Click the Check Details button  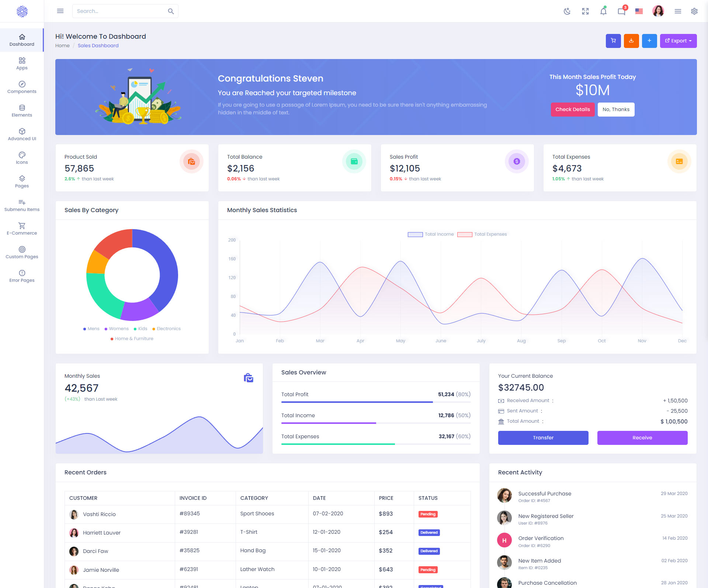point(572,110)
